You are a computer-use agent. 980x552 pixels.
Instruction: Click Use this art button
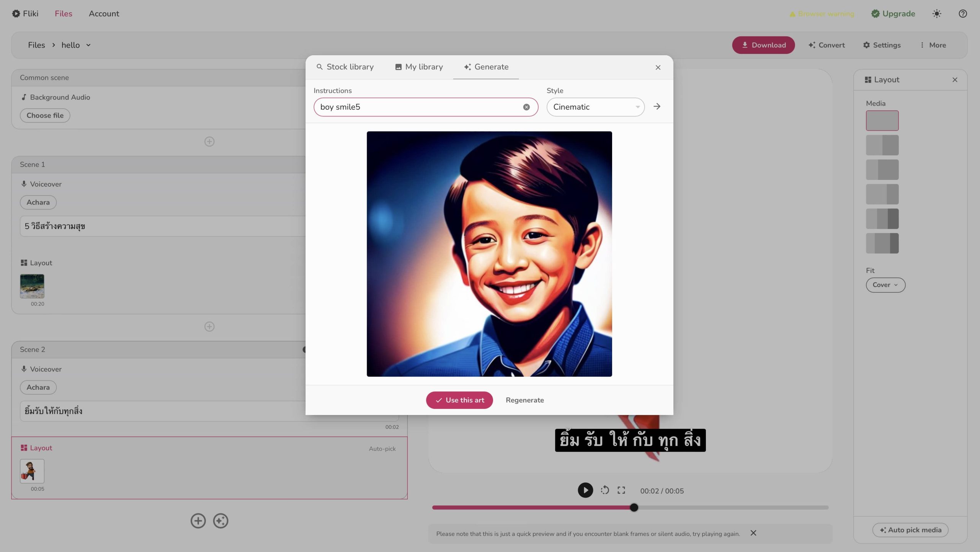pyautogui.click(x=459, y=400)
